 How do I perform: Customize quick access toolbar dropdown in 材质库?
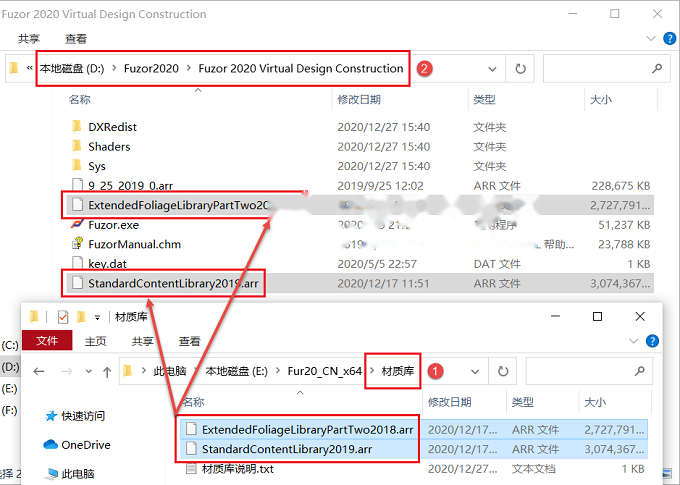pos(98,318)
